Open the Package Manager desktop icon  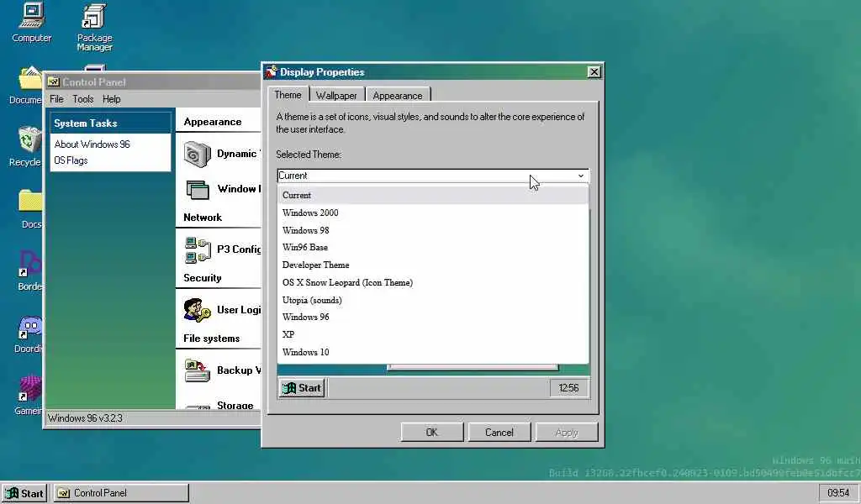(x=94, y=26)
